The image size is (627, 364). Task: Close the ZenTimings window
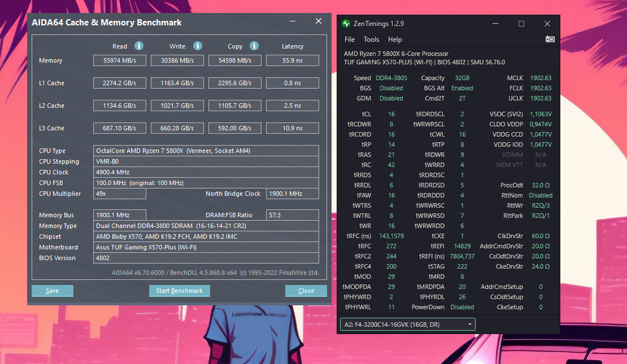tap(547, 24)
